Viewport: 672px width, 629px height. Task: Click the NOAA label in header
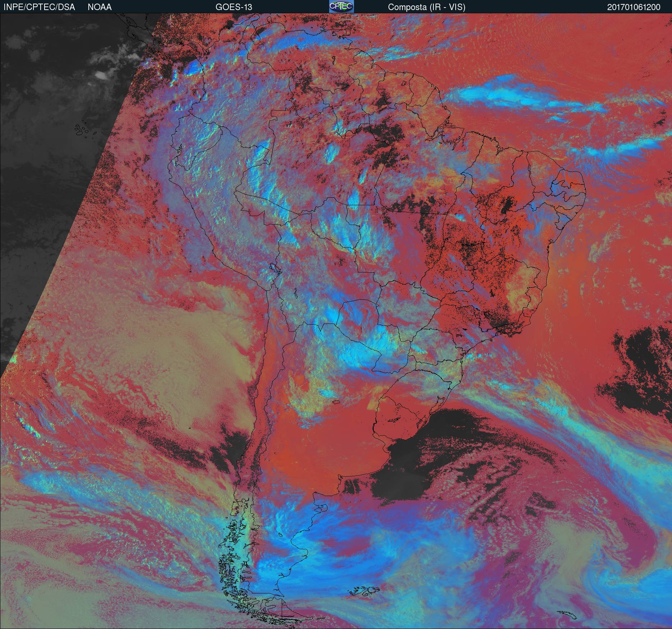coord(100,7)
